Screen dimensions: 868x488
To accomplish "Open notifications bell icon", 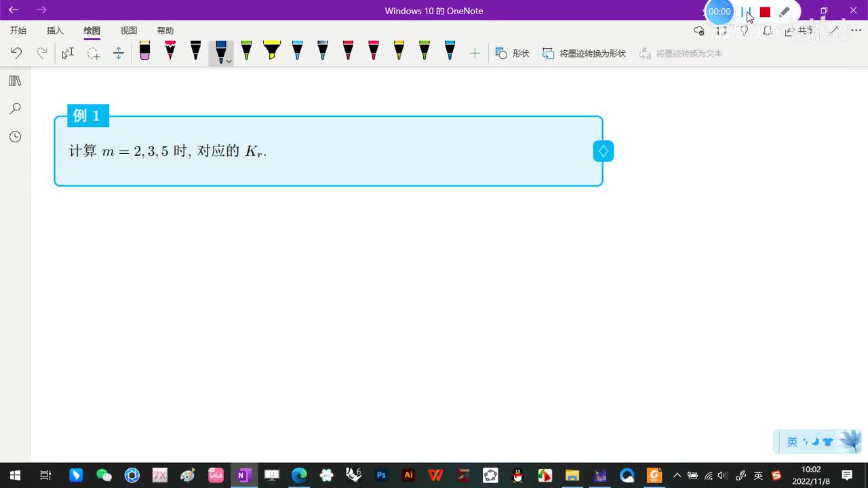I will tap(767, 30).
